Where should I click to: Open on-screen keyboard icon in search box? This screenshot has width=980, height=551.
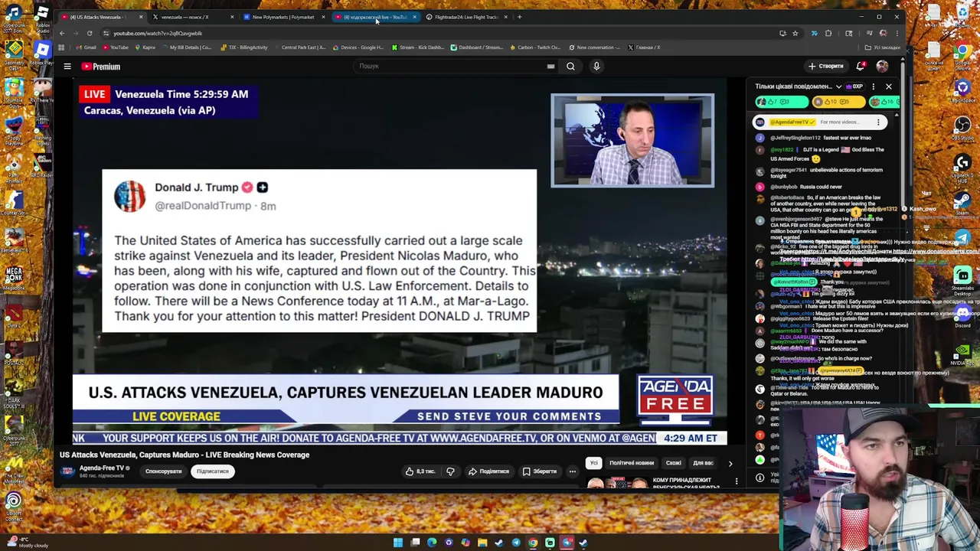pos(550,67)
